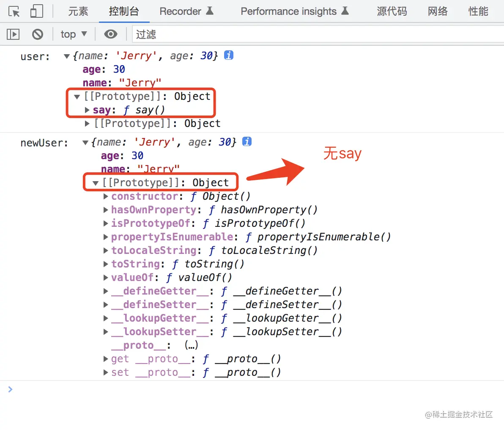Image resolution: width=504 pixels, height=430 pixels.
Task: Select newUser's 'age: 30' property row
Action: click(x=122, y=156)
